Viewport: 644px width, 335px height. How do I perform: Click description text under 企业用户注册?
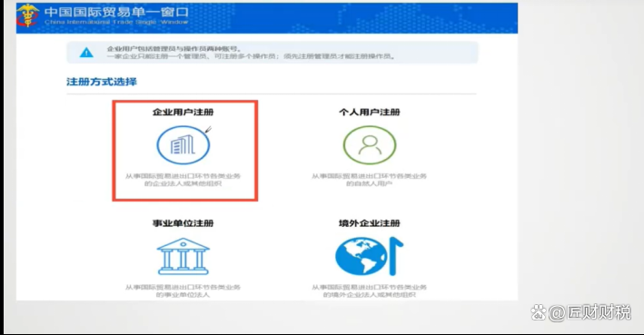click(183, 180)
